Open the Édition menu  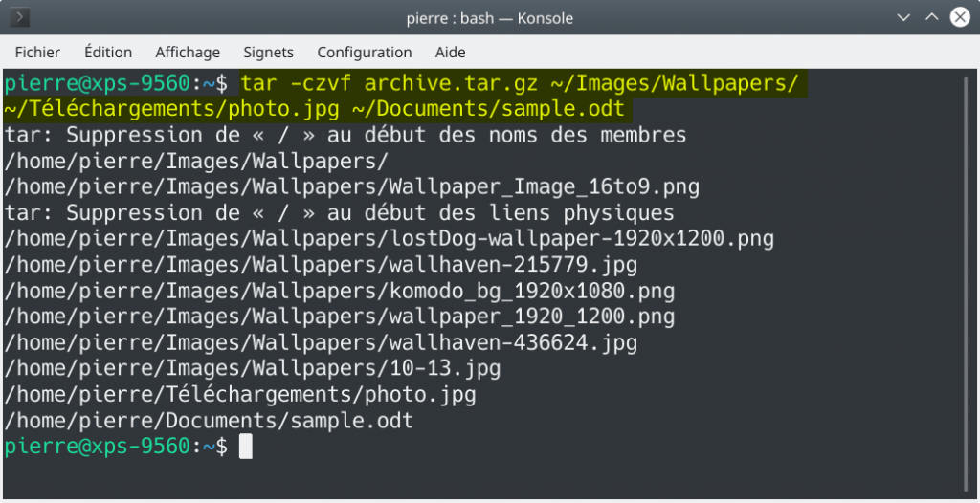click(x=108, y=53)
